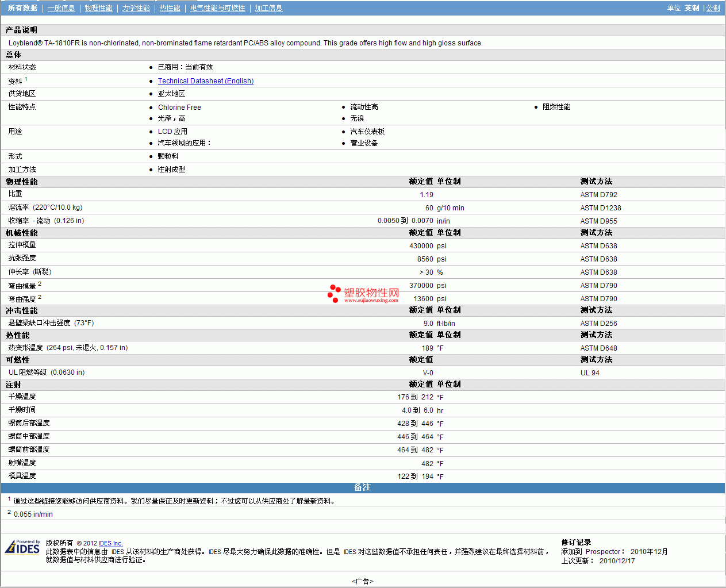Click the 营业设备 use entry
This screenshot has height=588, width=726.
tap(364, 143)
